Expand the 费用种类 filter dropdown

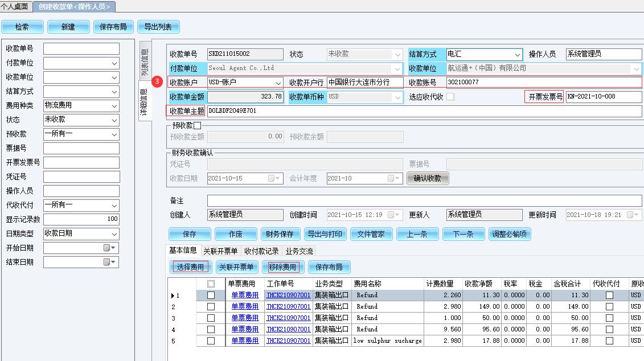114,106
